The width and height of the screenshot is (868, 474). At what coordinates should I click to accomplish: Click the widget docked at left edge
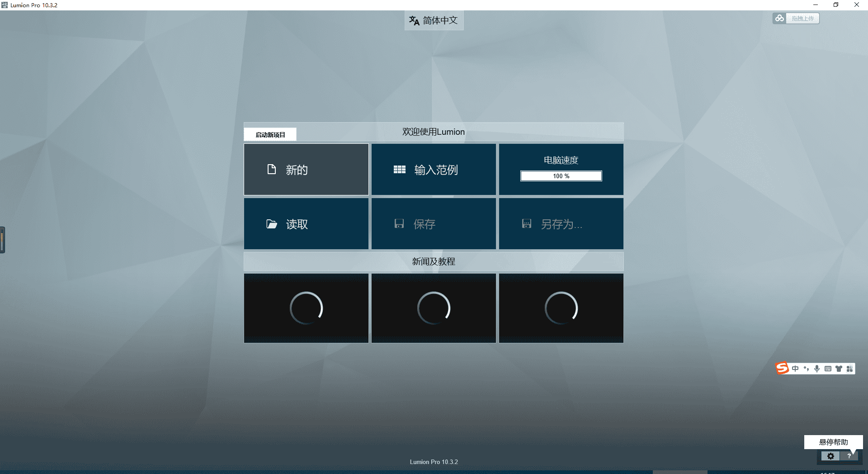2,240
